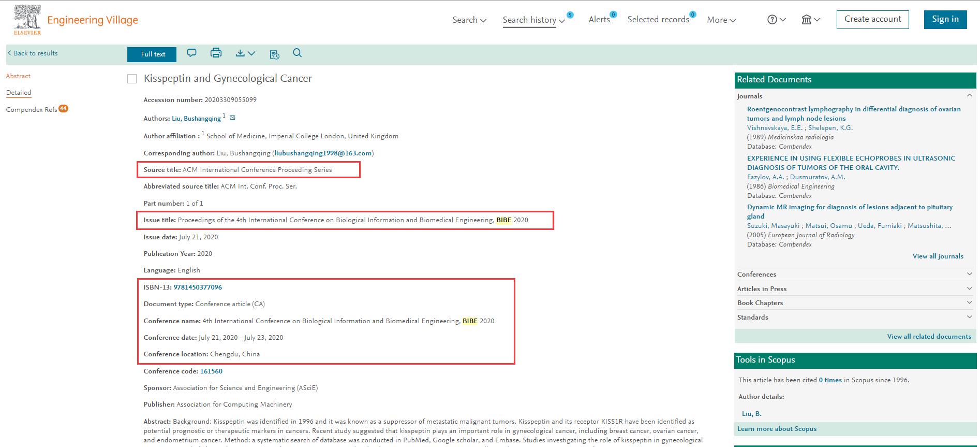Click Create account button
980x447 pixels.
click(872, 19)
